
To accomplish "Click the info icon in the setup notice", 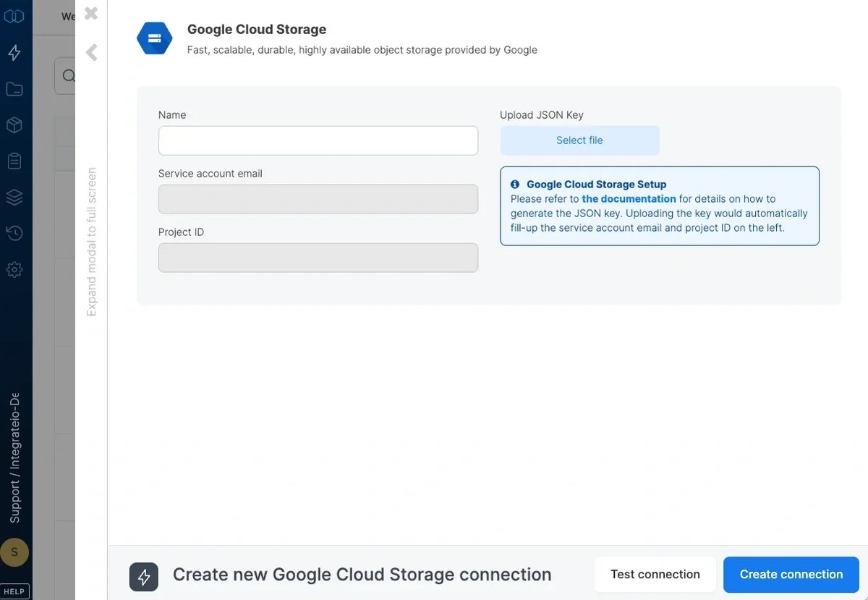I will coord(514,184).
